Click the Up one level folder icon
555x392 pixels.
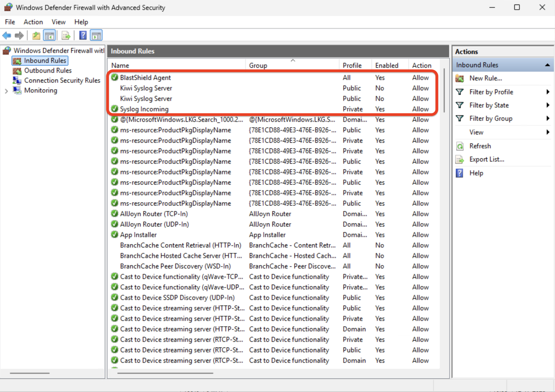pos(36,36)
